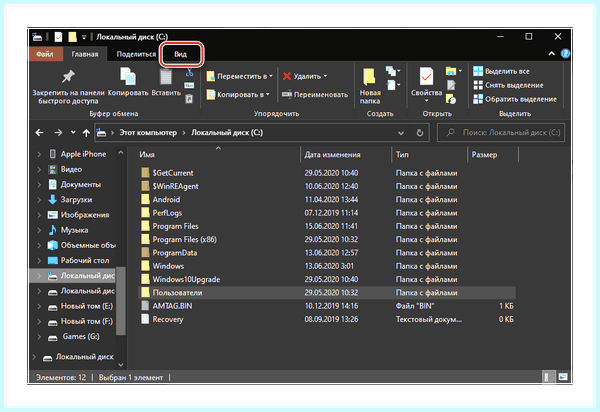Open the Поделиться ribbon tab
The image size is (600, 412).
[136, 54]
